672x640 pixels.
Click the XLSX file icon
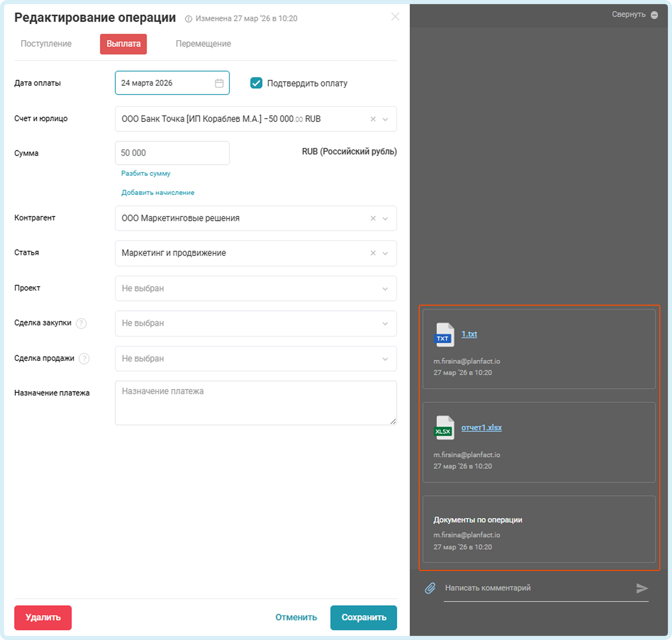pos(445,428)
